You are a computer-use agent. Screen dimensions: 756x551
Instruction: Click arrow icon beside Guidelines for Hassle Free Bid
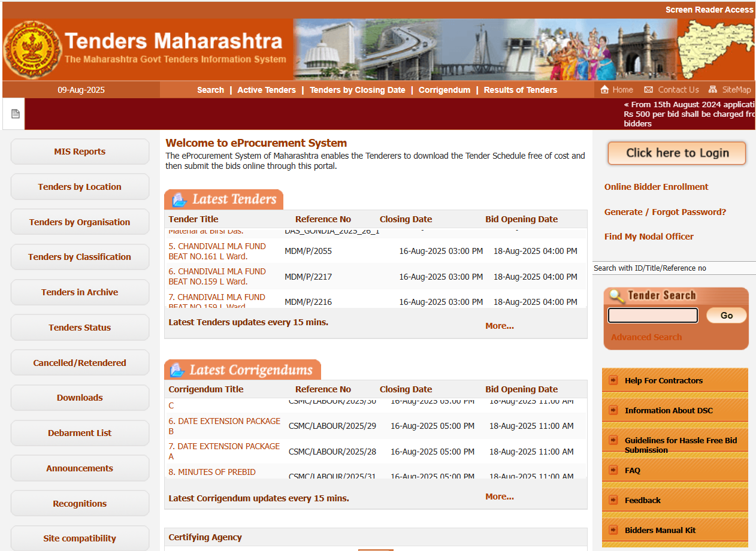click(613, 440)
